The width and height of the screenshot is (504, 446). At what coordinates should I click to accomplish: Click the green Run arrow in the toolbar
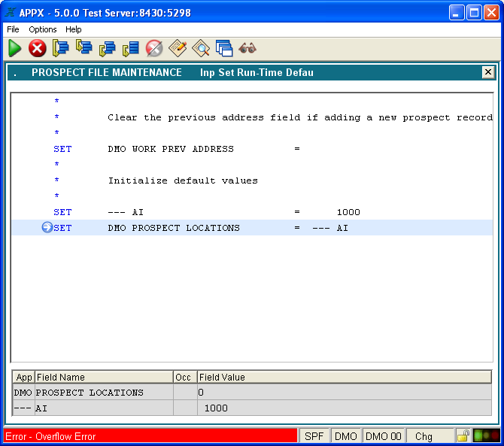[x=15, y=48]
